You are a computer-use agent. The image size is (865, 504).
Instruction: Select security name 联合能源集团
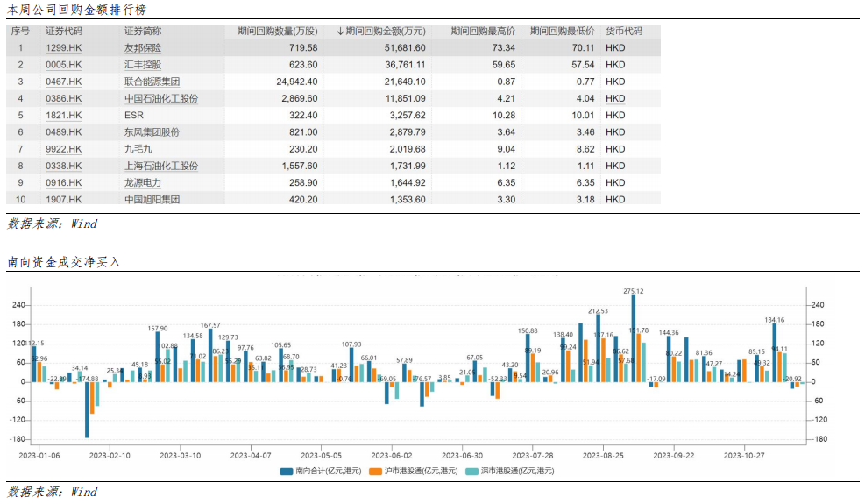pos(152,82)
